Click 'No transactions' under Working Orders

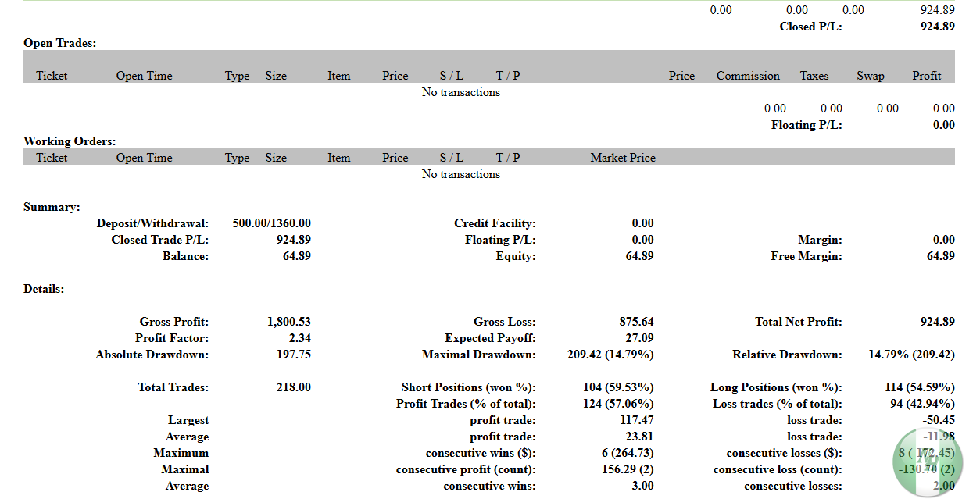461,174
